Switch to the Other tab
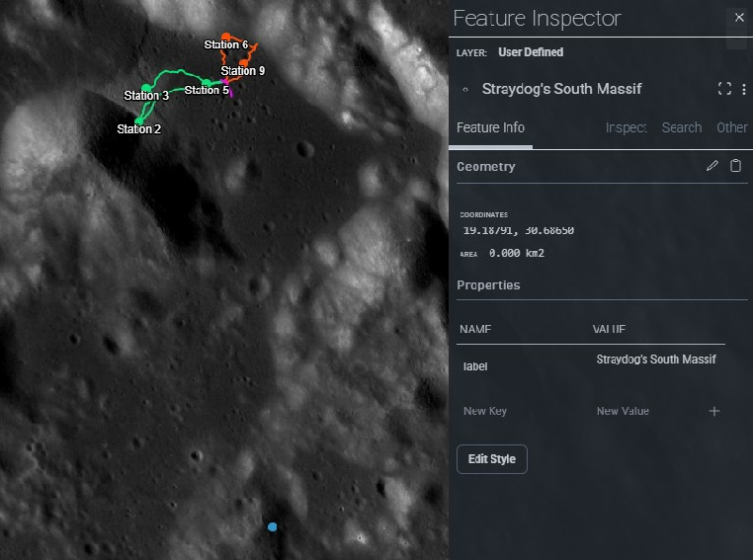Screen dimensions: 753x560 (x=731, y=127)
